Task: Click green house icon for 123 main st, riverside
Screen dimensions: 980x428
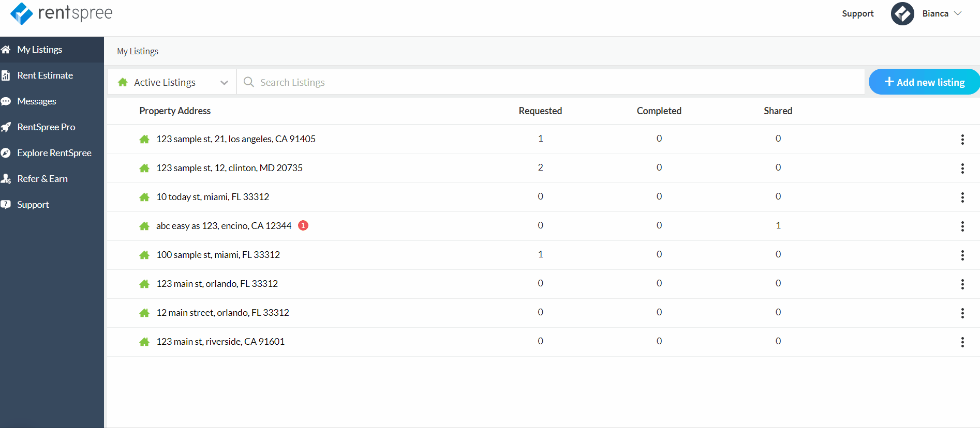Action: click(x=144, y=342)
